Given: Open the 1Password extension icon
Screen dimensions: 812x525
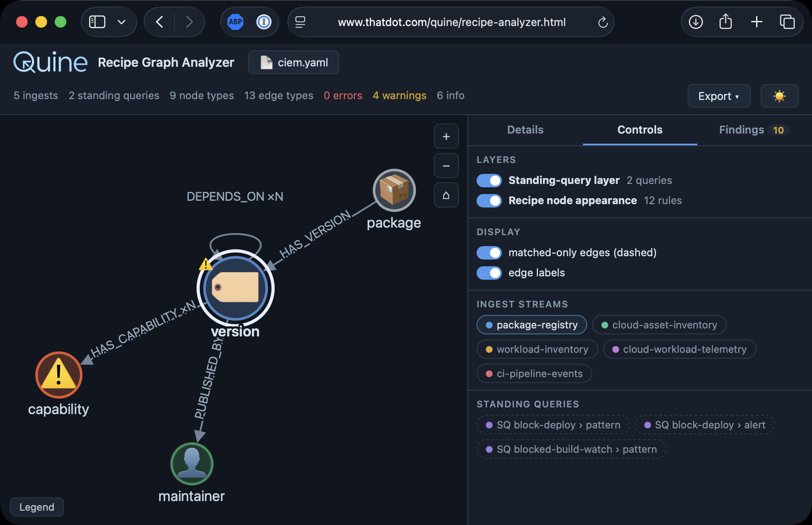Looking at the screenshot, I should 264,22.
